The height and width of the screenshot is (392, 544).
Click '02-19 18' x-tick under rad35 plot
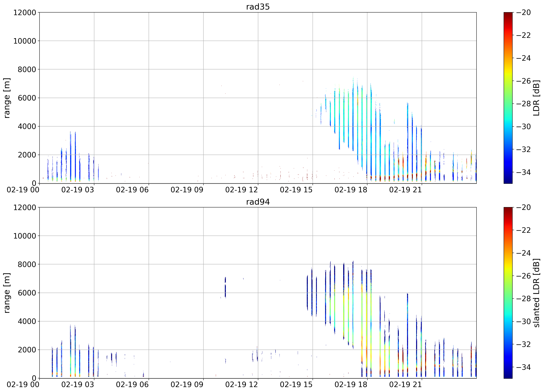[351, 190]
